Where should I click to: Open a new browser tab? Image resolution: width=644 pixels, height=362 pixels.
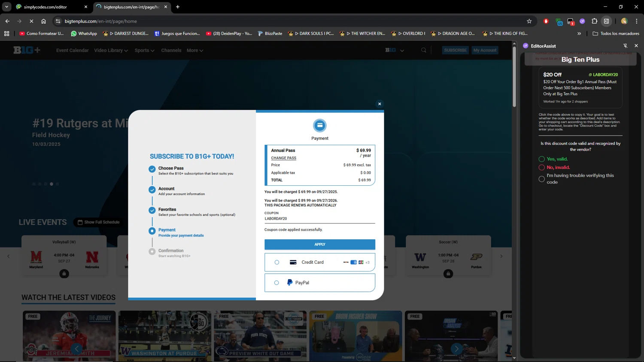point(178,7)
